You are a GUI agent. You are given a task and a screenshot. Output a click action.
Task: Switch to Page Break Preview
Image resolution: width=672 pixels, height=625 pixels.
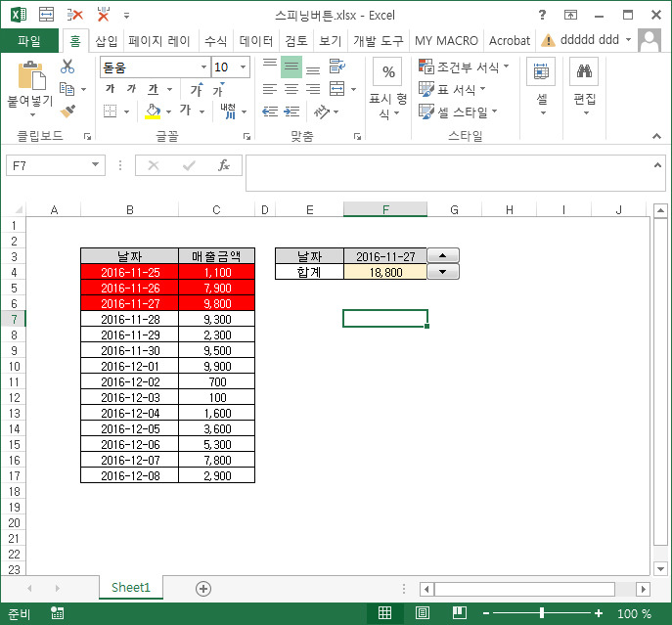[x=460, y=613]
